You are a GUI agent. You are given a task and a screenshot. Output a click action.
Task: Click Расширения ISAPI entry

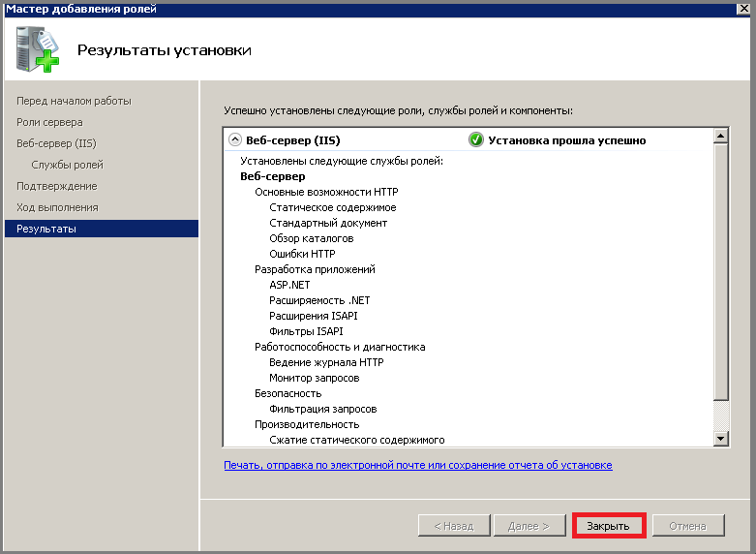click(x=314, y=316)
